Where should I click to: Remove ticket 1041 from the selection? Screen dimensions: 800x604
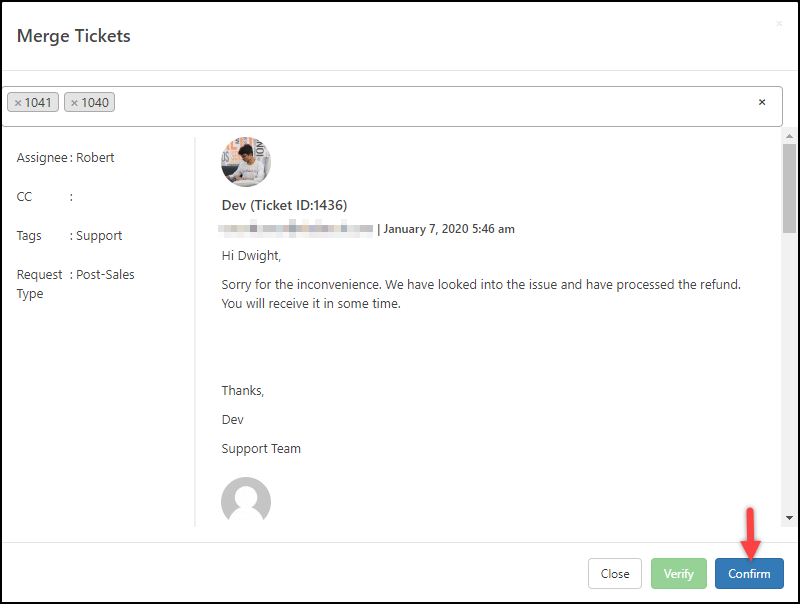(18, 103)
